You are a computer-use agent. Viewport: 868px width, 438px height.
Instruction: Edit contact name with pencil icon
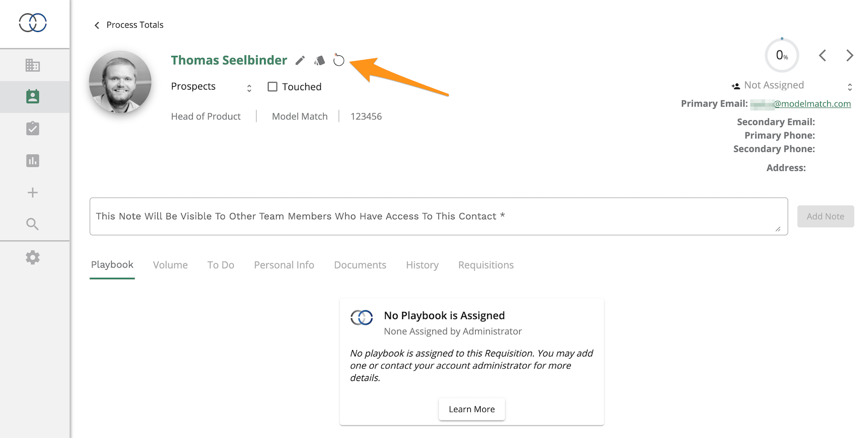pos(300,60)
